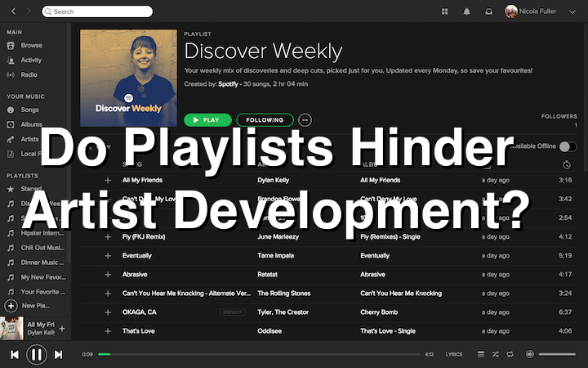
Task: Select the song title Eventually
Action: 137,256
